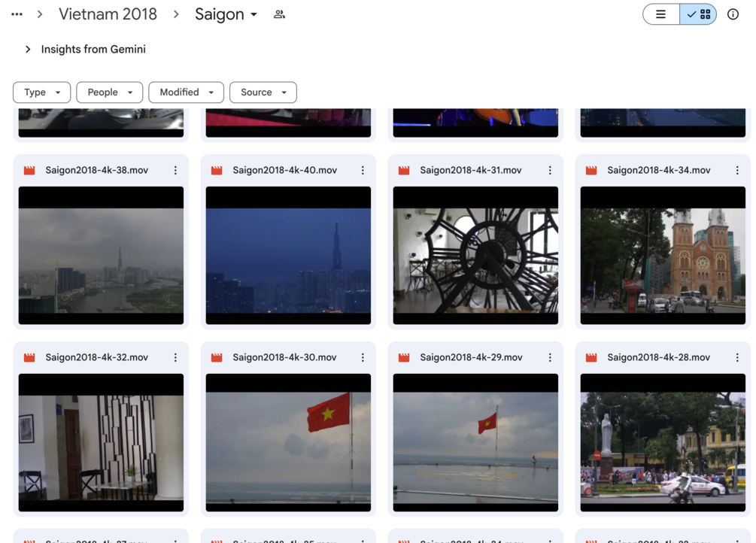
Task: Click the file name Saigon2018-4k-40.mov
Action: pyautogui.click(x=285, y=170)
